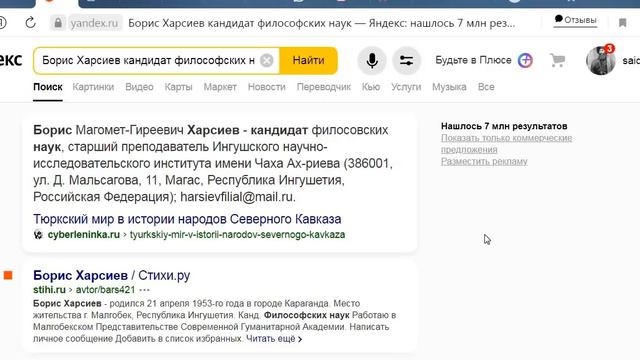The height and width of the screenshot is (360, 640).
Task: Open the Переводчик tab
Action: click(x=324, y=87)
